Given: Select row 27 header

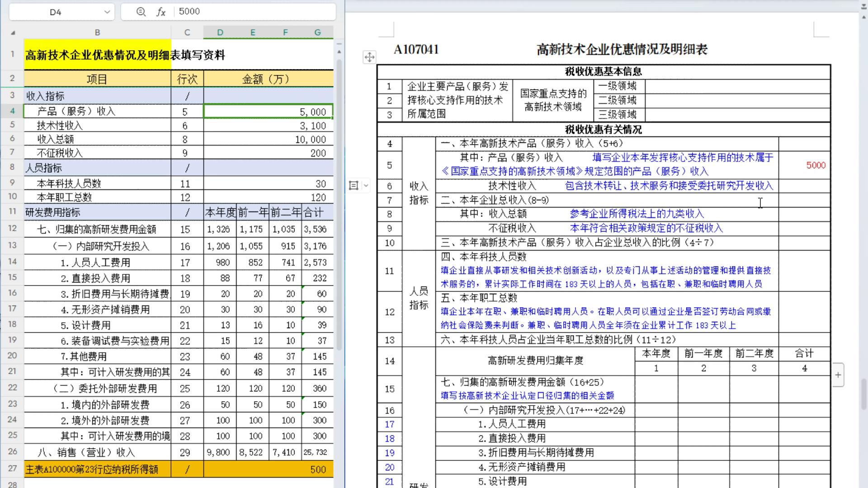Looking at the screenshot, I should point(12,469).
